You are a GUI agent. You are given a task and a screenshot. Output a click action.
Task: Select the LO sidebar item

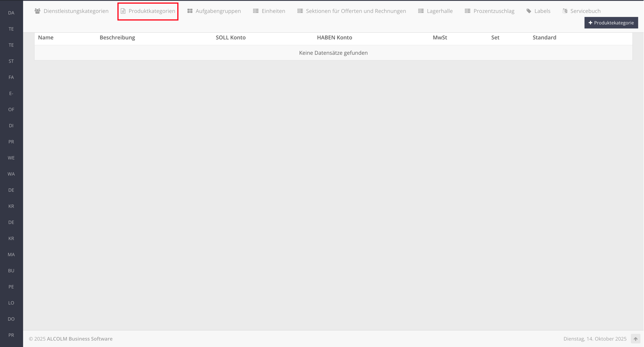click(11, 303)
